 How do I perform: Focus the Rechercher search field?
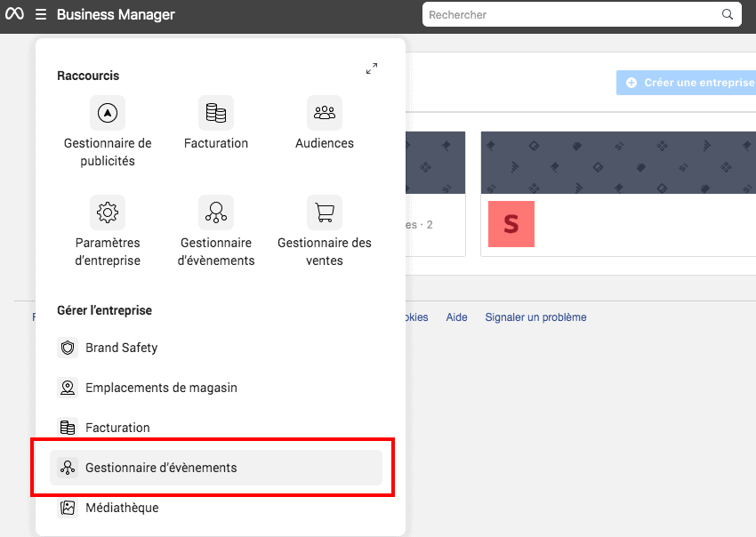tap(582, 14)
